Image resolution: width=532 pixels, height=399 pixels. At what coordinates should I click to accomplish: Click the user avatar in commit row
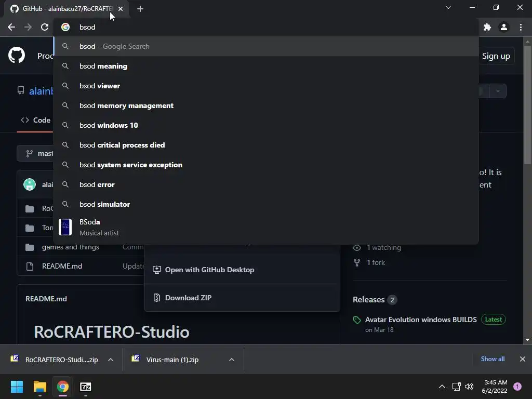(x=30, y=184)
